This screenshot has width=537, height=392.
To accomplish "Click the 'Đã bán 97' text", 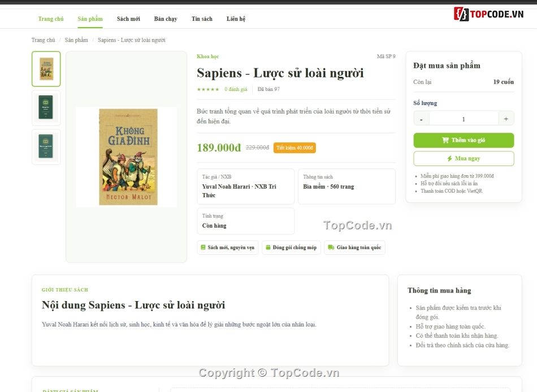I will click(268, 89).
